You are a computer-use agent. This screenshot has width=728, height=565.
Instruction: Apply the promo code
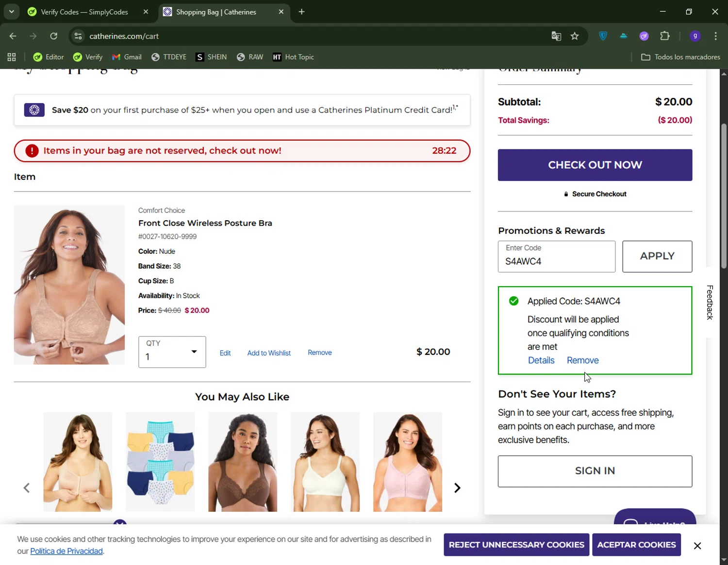[x=657, y=257]
